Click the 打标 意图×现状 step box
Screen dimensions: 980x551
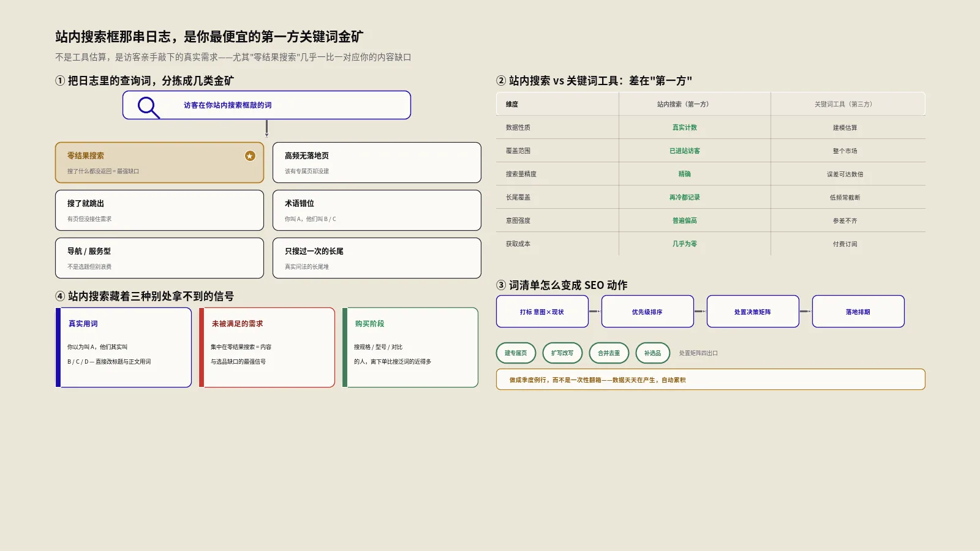542,312
